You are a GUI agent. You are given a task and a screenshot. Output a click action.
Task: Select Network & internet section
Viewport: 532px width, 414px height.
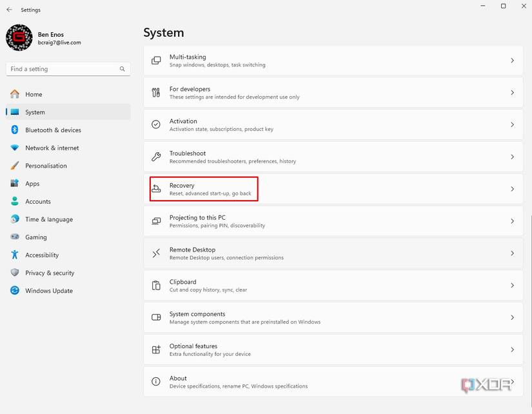(68, 148)
